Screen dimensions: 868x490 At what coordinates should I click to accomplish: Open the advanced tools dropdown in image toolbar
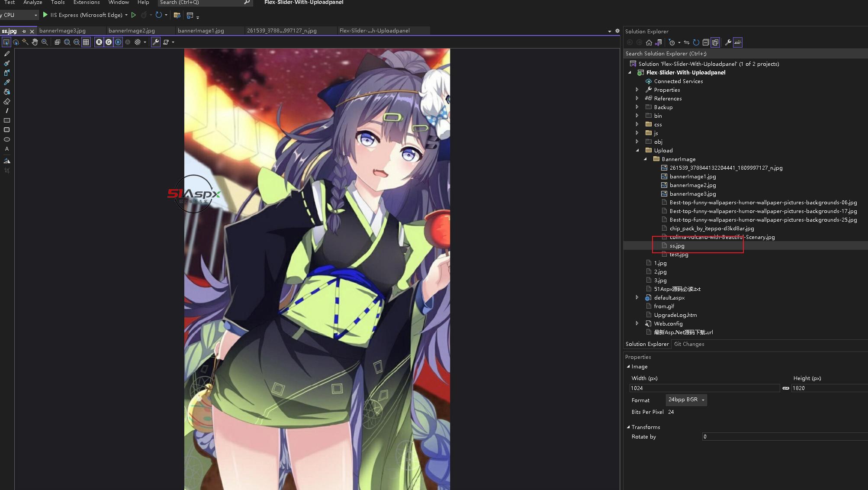click(x=173, y=42)
